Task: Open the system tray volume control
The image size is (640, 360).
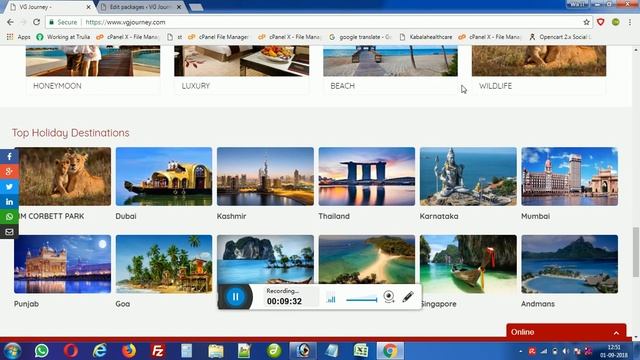Action: coord(566,351)
